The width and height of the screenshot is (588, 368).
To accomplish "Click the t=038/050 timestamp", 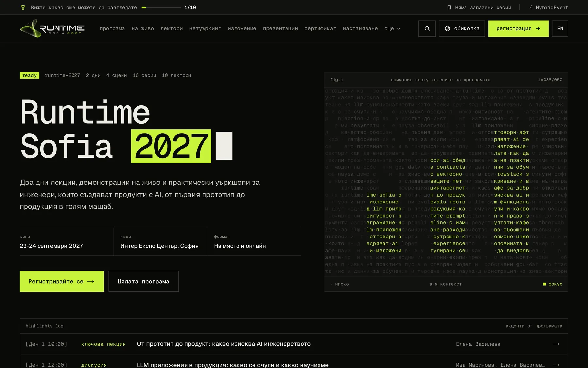I will pos(550,80).
